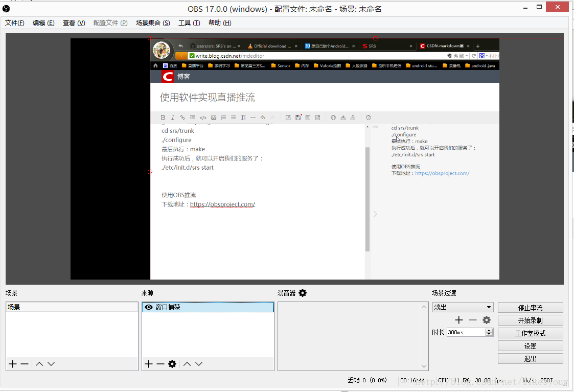Viewport: 574px width, 392px height.
Task: Open 设置 from the controls panel
Action: point(531,346)
